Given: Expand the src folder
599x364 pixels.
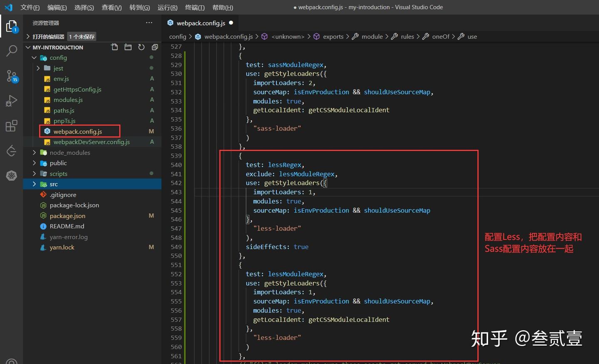Looking at the screenshot, I should click(x=34, y=184).
